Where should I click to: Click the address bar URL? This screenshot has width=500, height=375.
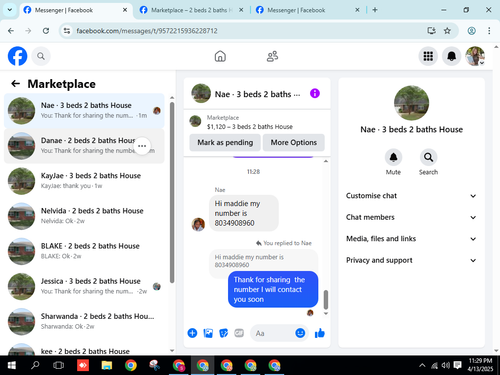(x=147, y=31)
